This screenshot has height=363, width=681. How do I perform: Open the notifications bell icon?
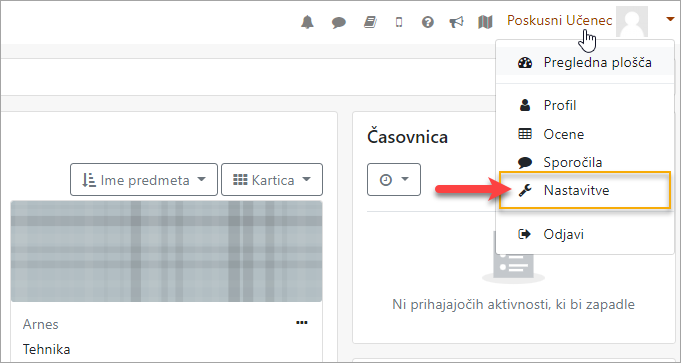307,22
